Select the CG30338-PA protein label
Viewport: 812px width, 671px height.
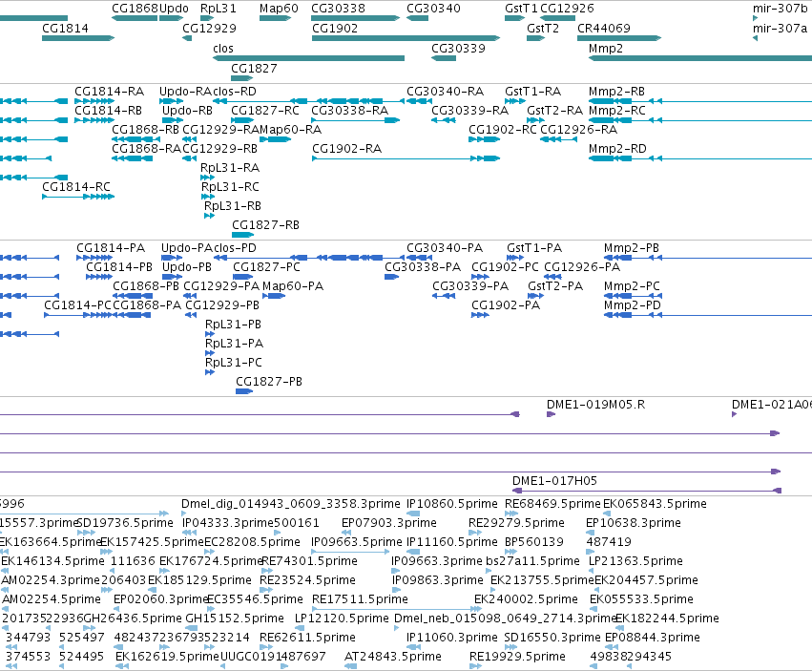click(423, 267)
